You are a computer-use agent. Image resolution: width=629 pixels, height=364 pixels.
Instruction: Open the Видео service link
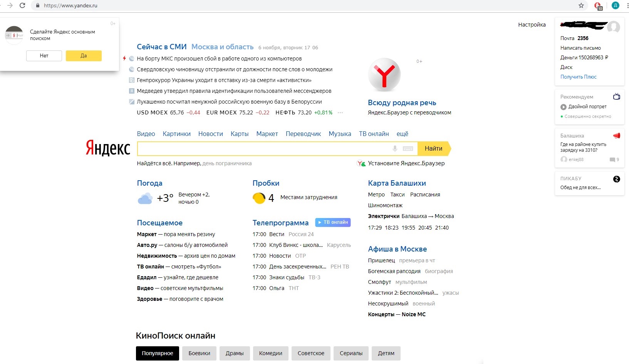click(x=146, y=134)
